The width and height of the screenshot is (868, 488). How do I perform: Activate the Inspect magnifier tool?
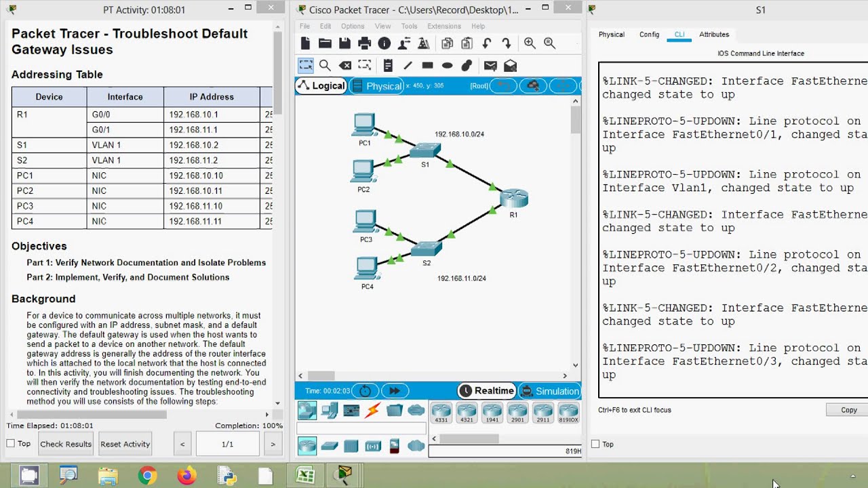[325, 65]
